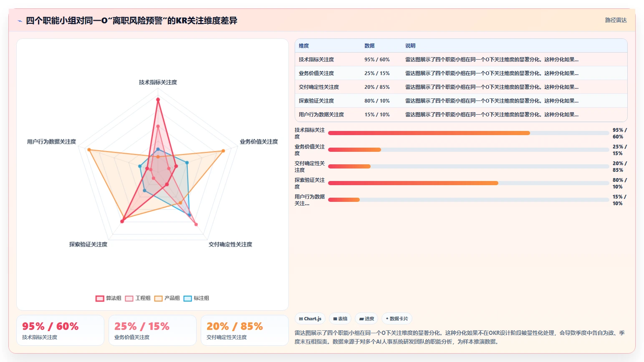Toggle the 工程组 legend swatch
The width and height of the screenshot is (644, 362).
[129, 298]
